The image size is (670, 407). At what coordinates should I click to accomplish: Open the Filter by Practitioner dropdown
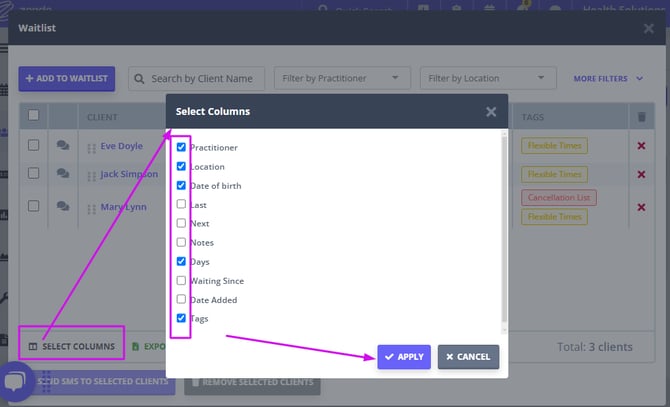point(341,78)
